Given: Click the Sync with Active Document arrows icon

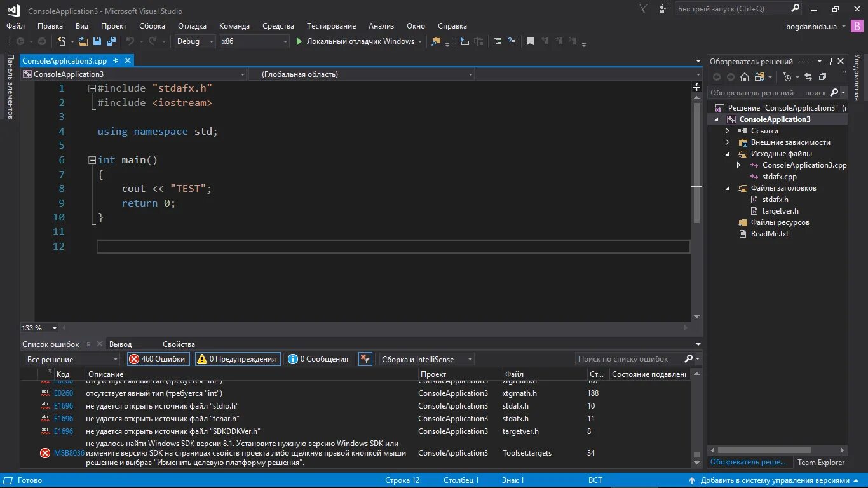Looking at the screenshot, I should click(x=808, y=77).
